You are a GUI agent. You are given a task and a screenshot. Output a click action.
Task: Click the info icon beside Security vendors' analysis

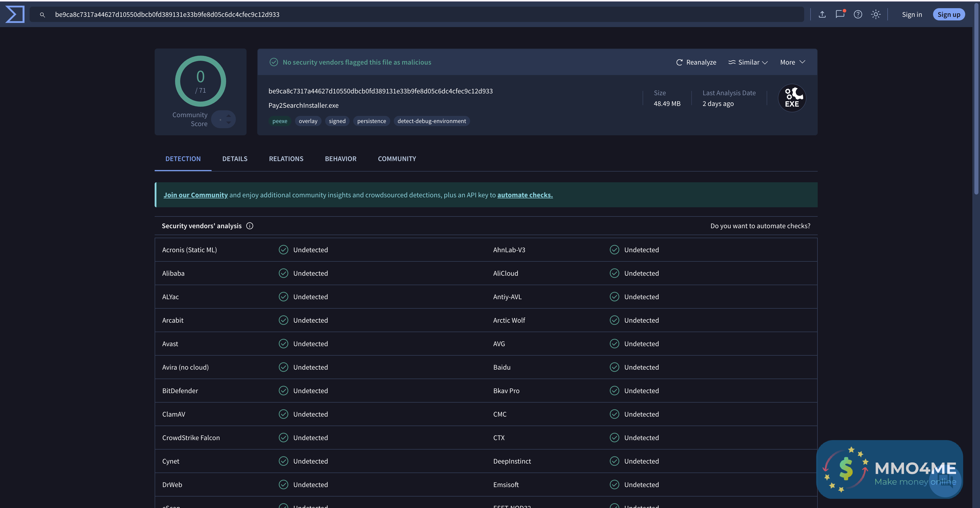250,226
